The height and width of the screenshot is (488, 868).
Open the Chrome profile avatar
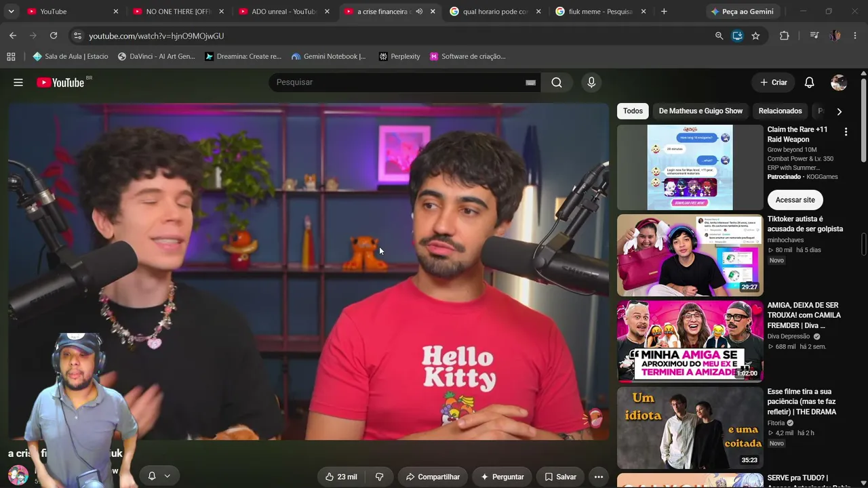pyautogui.click(x=835, y=35)
